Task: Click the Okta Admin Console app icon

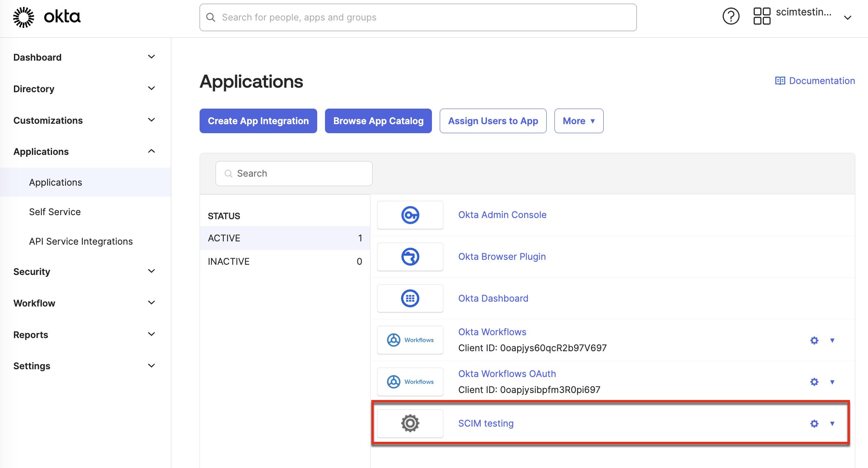Action: [410, 215]
